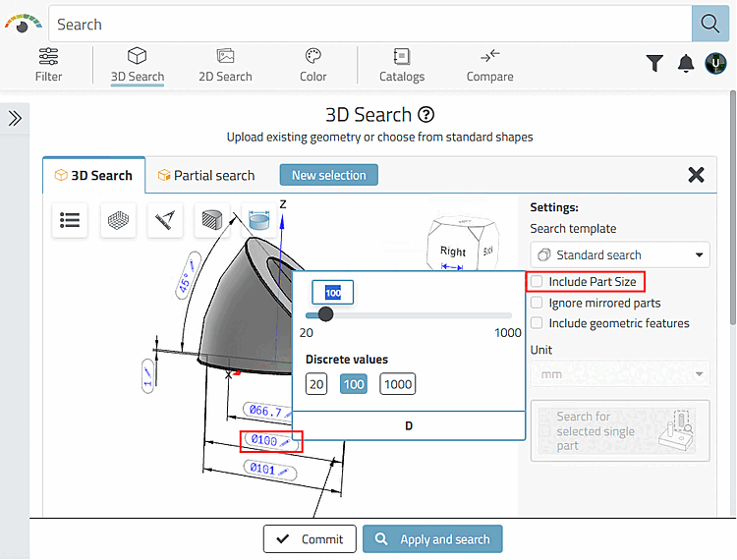Enable the Include Part Size checkbox

click(x=537, y=282)
